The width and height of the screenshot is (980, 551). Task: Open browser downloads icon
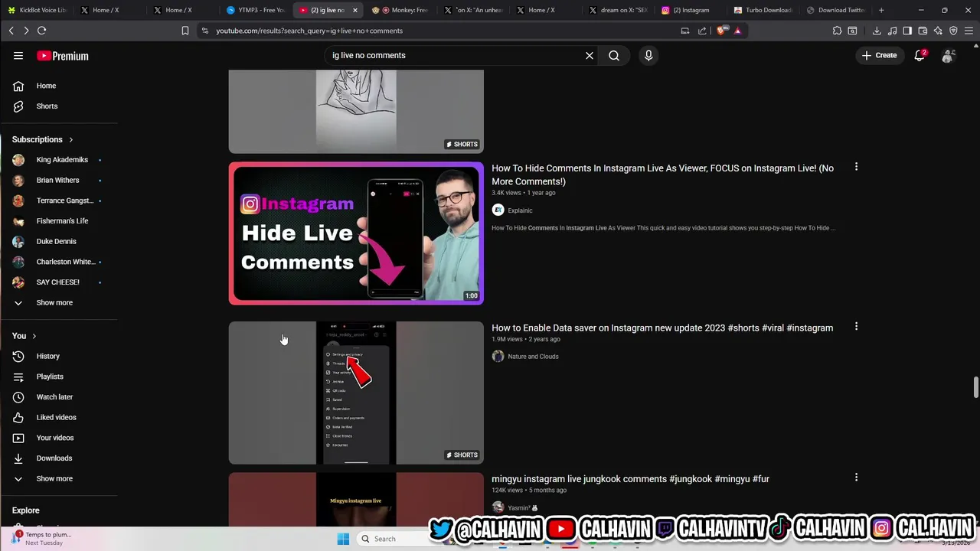point(877,31)
